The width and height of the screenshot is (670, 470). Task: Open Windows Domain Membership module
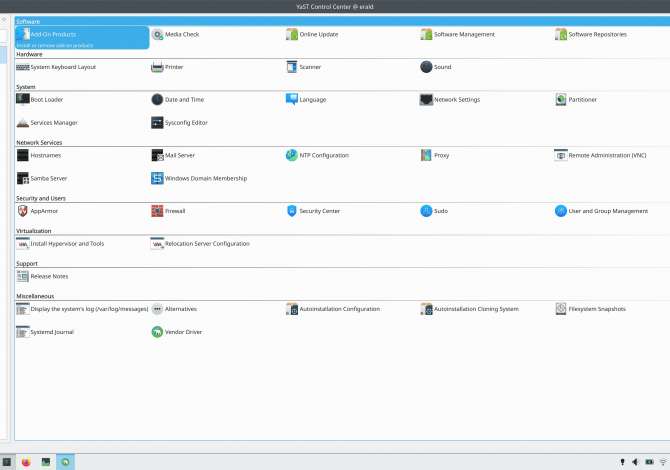(199, 178)
